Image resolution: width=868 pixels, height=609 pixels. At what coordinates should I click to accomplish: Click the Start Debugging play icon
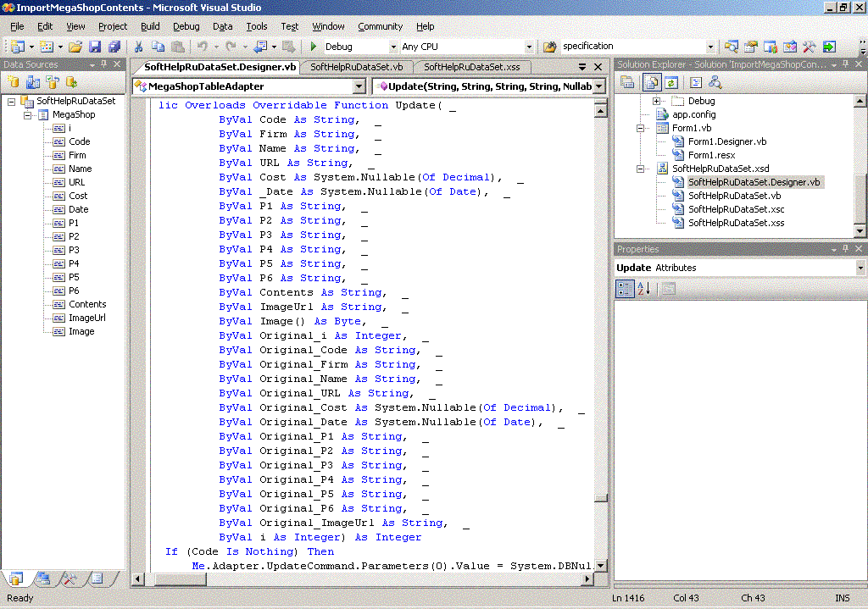coord(314,47)
